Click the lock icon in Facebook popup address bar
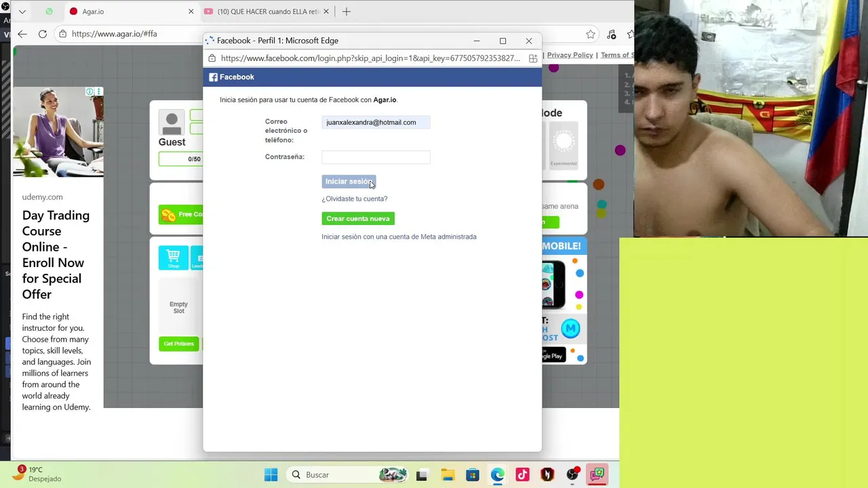Screen dimensions: 868x488 point(212,58)
